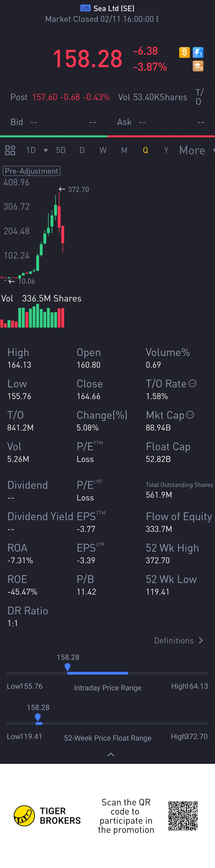This screenshot has height=868, width=215.
Task: Tap the QR code image
Action: (x=183, y=816)
